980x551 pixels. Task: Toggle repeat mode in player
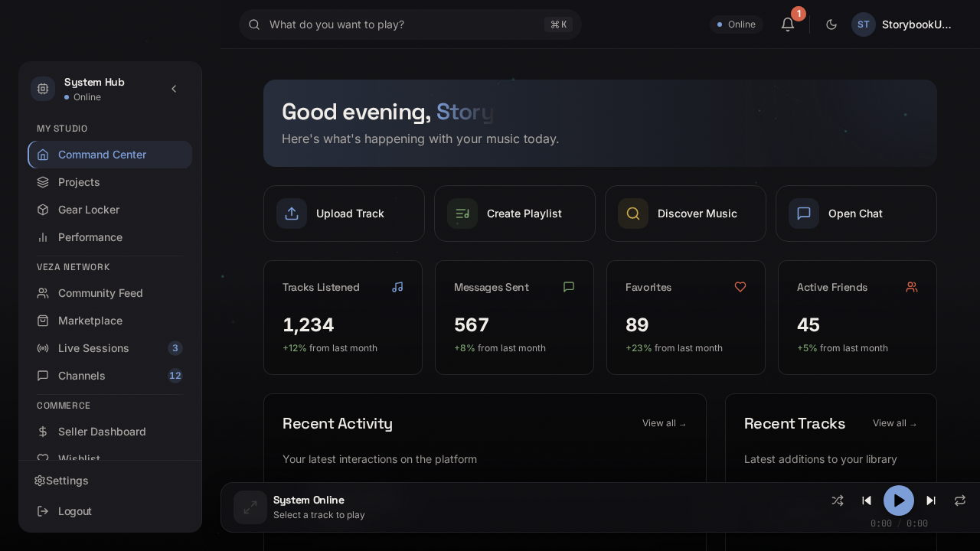960,500
